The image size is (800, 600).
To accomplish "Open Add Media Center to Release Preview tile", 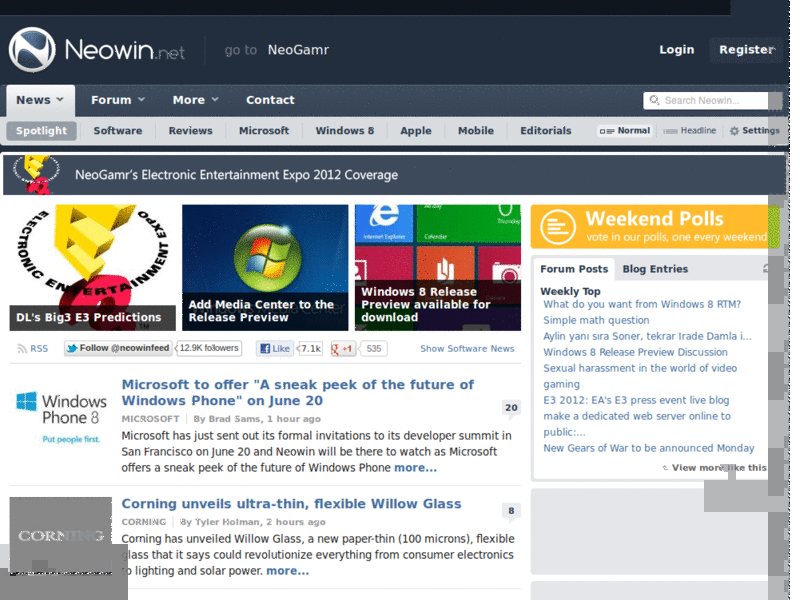I will coord(265,267).
